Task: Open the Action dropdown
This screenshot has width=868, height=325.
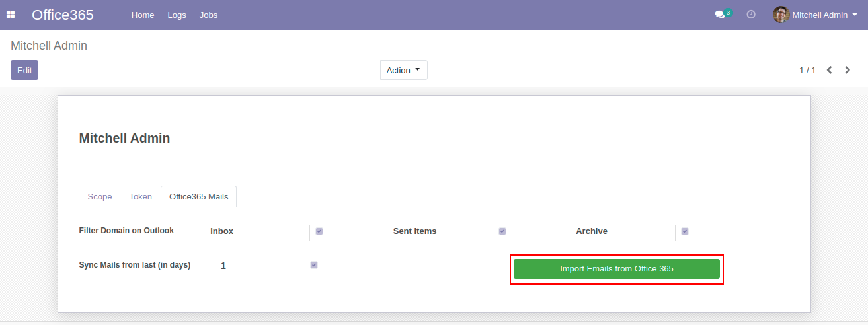Action: (x=403, y=70)
